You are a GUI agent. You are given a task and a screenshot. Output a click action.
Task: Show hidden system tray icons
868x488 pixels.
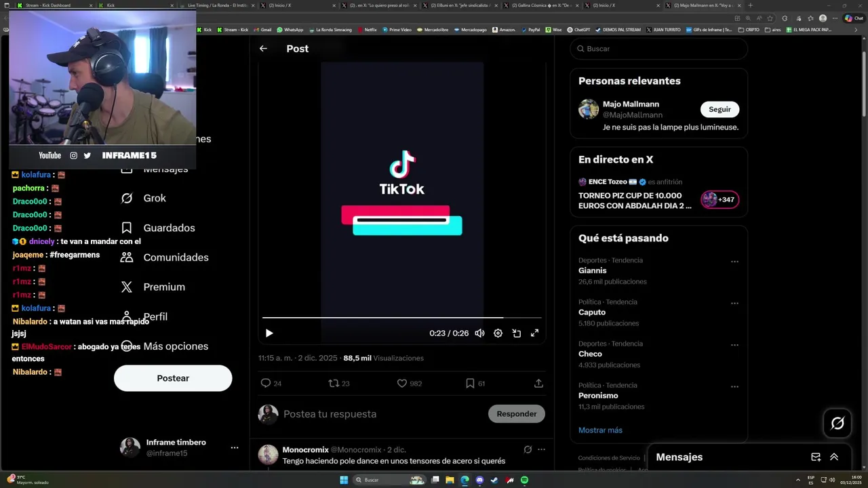[797, 481]
